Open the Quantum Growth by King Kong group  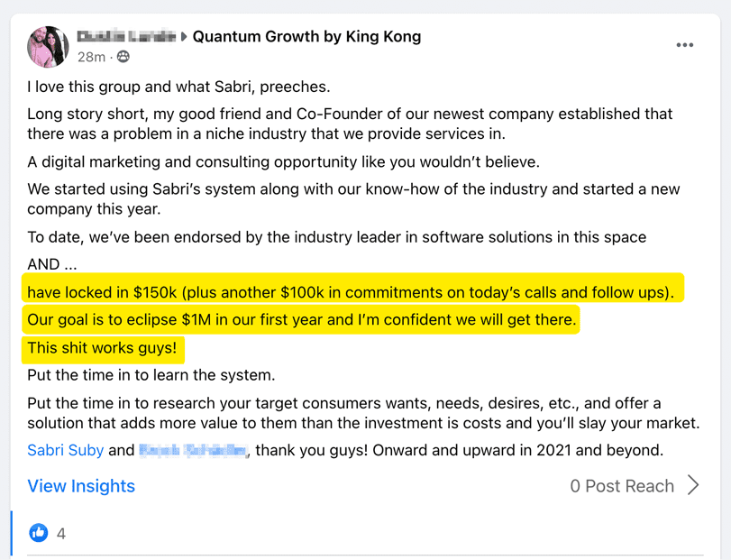pyautogui.click(x=306, y=36)
